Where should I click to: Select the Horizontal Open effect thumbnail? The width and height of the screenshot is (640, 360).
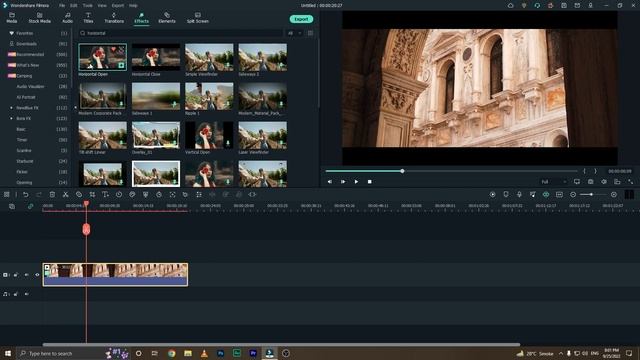point(102,57)
